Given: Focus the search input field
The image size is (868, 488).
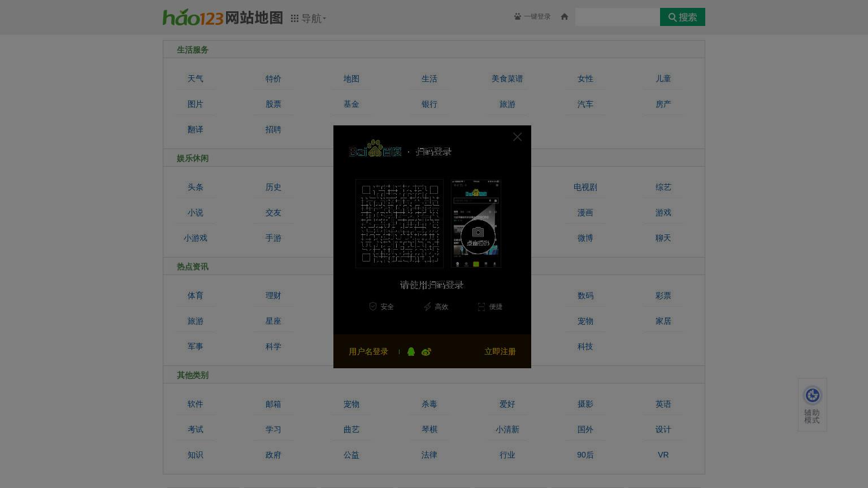Looking at the screenshot, I should [x=618, y=17].
